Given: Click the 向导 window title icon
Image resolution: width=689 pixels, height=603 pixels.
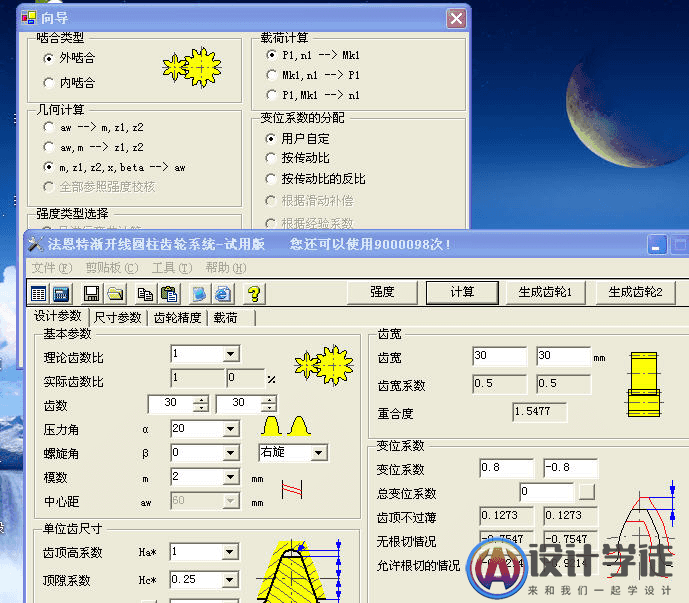Looking at the screenshot, I should (29, 18).
